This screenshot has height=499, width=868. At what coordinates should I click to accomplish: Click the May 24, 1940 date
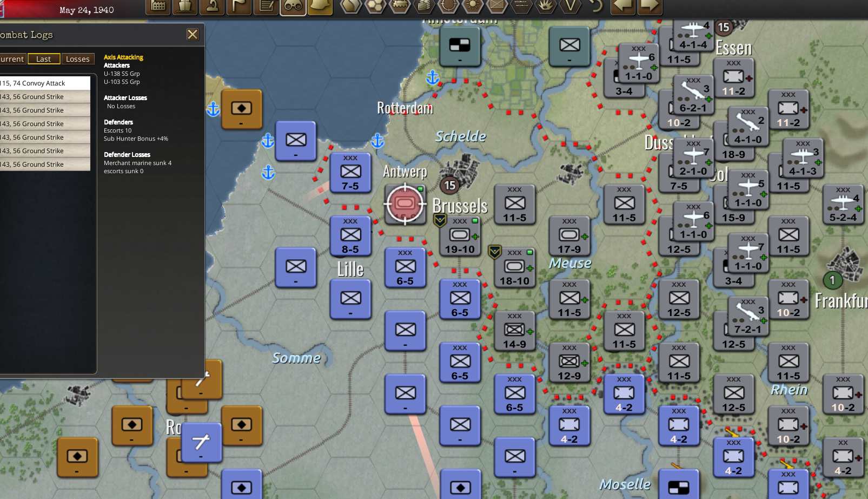(87, 10)
